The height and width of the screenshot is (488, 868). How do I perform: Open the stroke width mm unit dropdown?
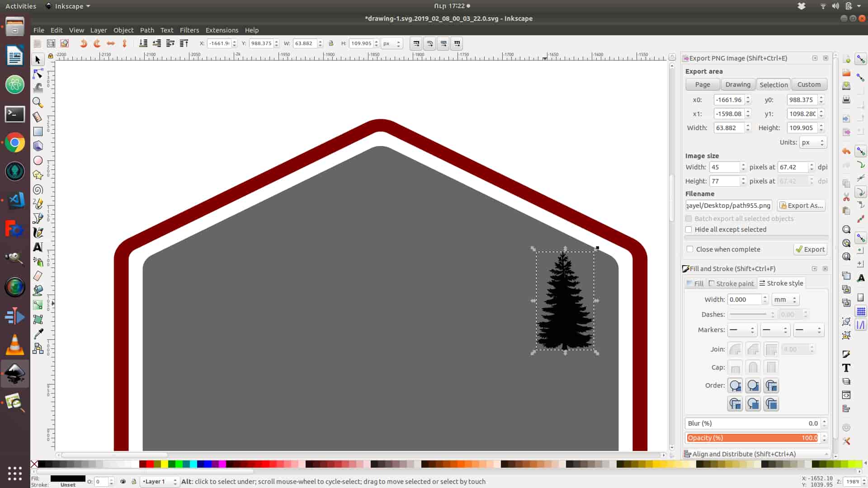click(785, 300)
